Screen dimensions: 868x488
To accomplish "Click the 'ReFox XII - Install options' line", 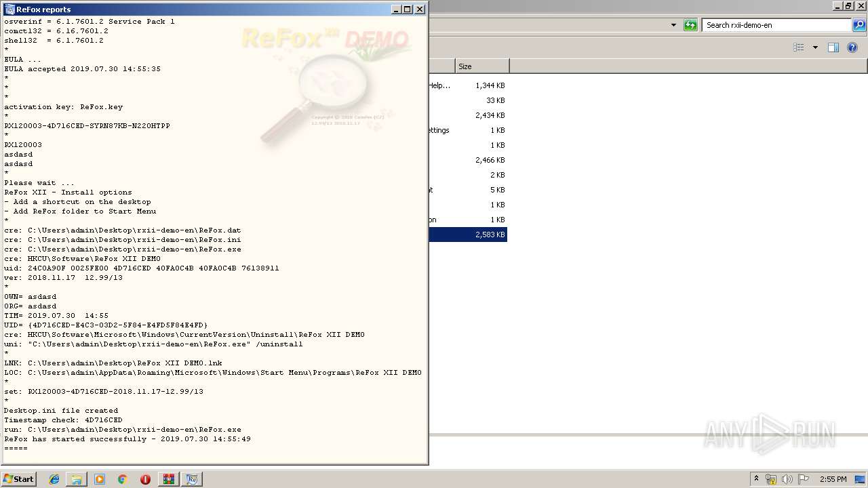I will 68,192.
